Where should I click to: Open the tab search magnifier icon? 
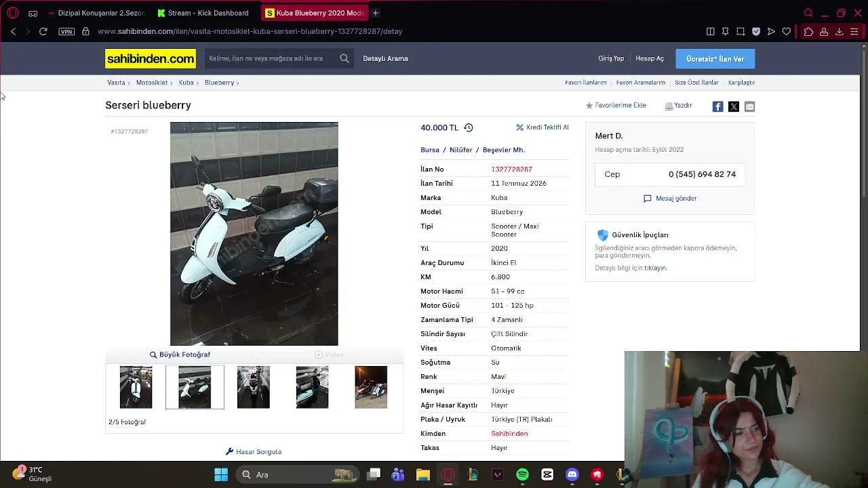808,13
